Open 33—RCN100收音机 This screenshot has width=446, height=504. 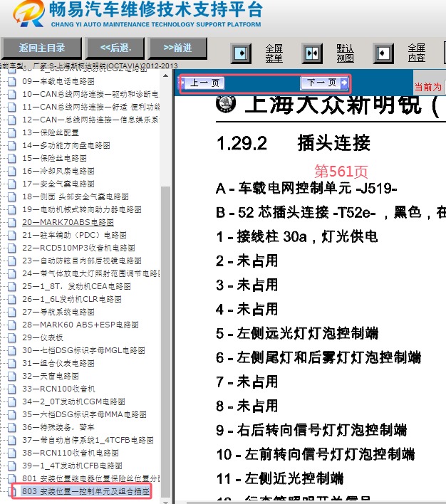click(x=58, y=389)
